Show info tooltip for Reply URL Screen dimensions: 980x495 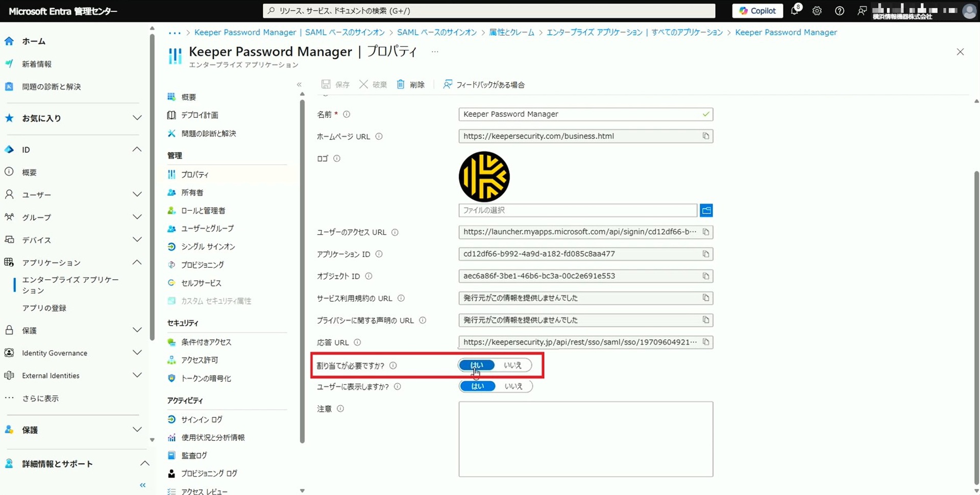click(357, 342)
